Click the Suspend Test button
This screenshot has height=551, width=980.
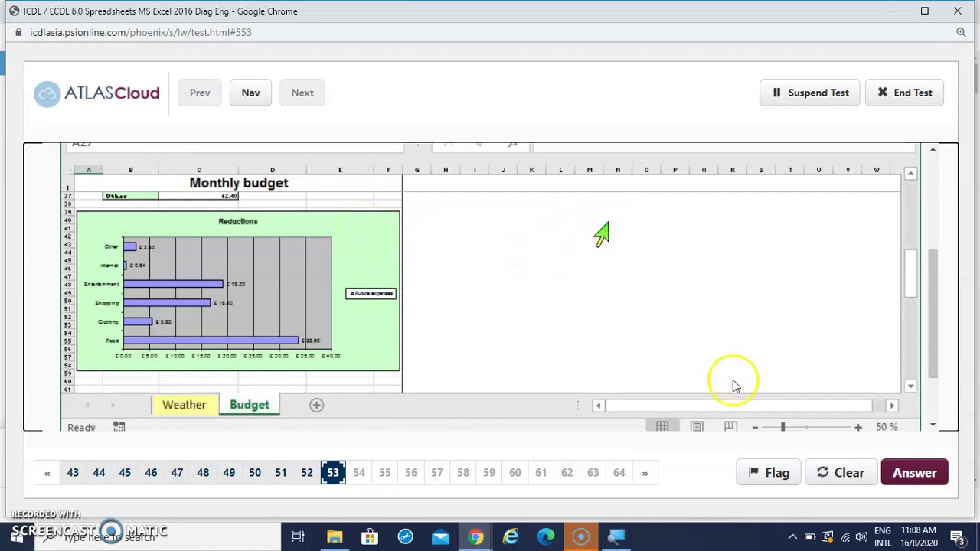point(810,93)
